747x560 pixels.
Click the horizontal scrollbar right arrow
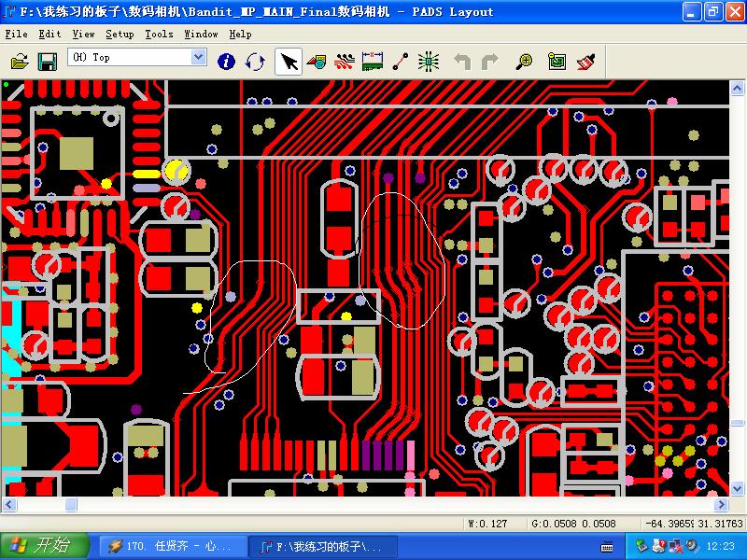tap(721, 504)
